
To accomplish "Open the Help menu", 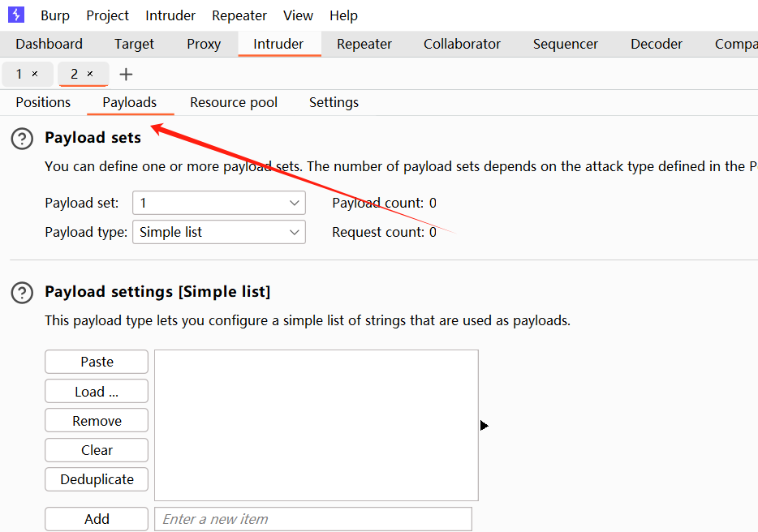I will pyautogui.click(x=344, y=15).
